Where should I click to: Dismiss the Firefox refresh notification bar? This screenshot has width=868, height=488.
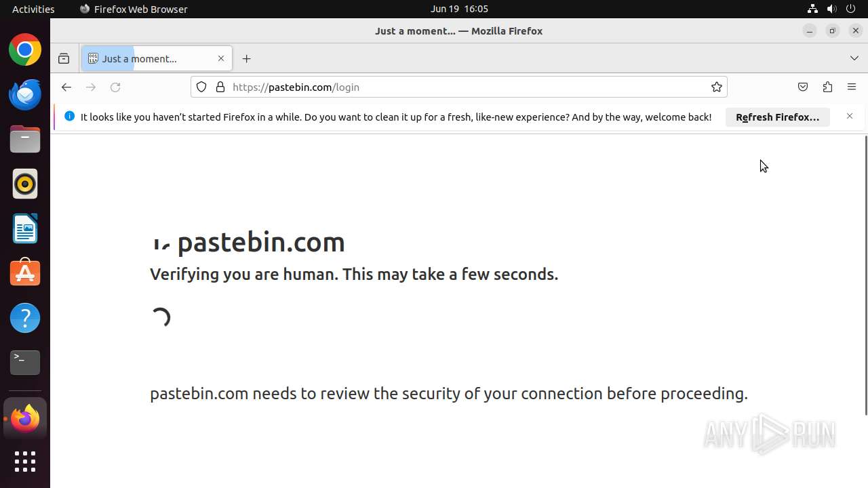pyautogui.click(x=850, y=117)
